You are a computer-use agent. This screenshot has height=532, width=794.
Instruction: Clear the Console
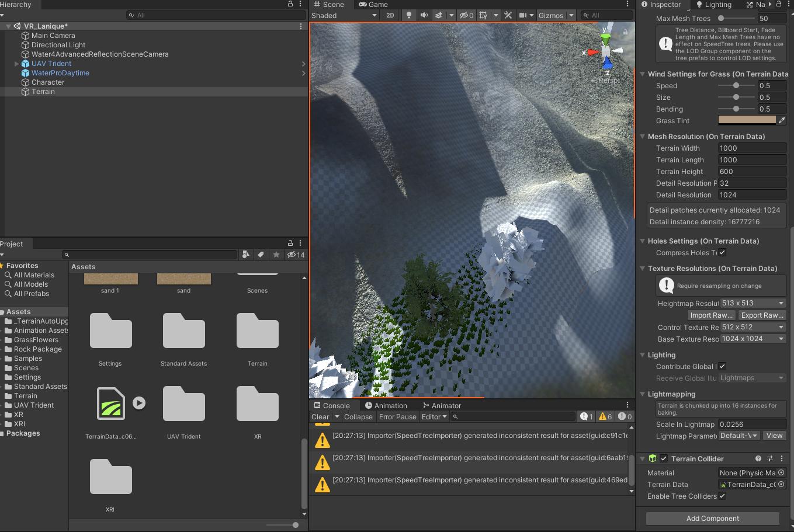[320, 417]
